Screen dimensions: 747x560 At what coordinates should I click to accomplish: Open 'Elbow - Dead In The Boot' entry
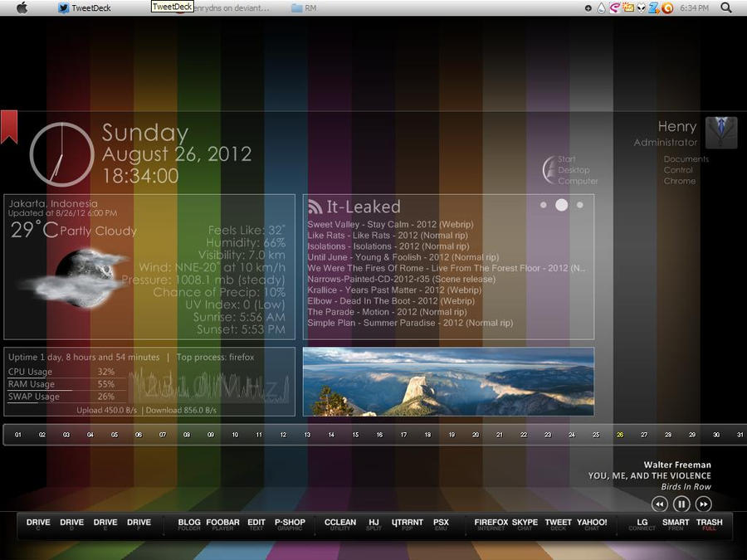pyautogui.click(x=391, y=301)
